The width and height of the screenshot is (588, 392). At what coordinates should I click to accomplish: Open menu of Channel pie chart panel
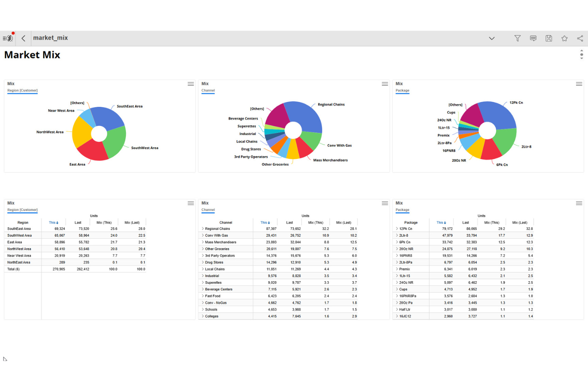point(385,84)
